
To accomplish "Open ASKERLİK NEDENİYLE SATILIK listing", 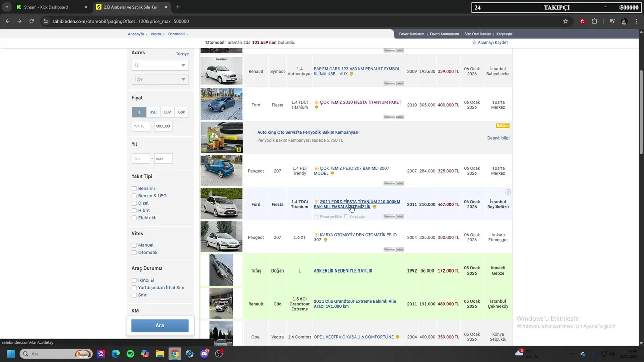I will point(343,271).
